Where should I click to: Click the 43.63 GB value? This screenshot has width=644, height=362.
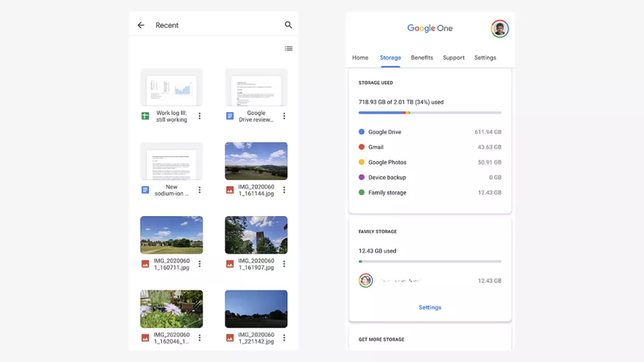[x=489, y=147]
